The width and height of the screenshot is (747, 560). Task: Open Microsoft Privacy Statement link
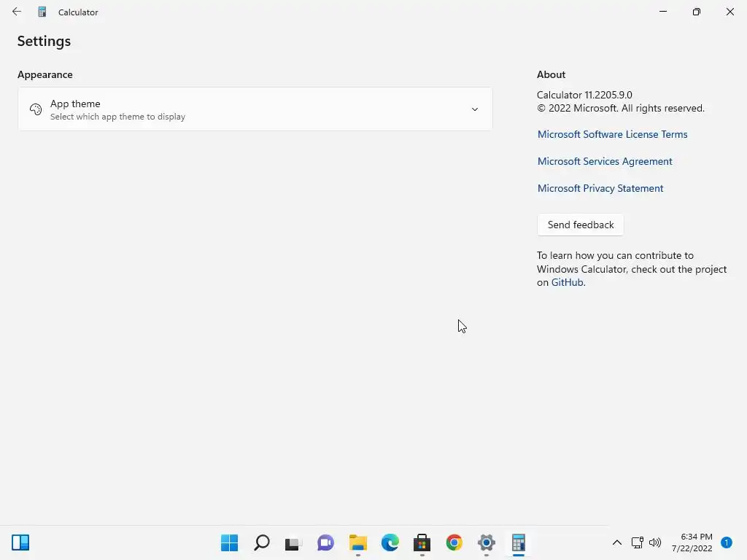pos(600,188)
